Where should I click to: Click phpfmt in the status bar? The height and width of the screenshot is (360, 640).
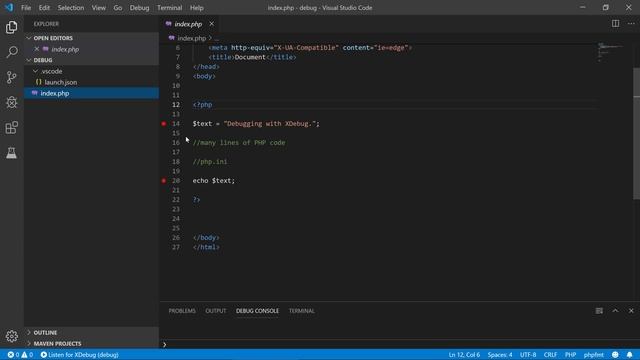coord(593,355)
